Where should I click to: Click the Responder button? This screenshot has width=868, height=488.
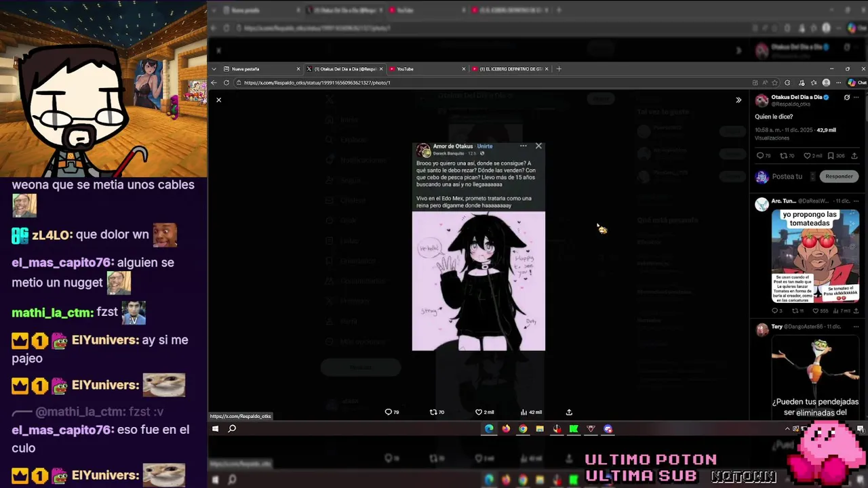click(839, 176)
